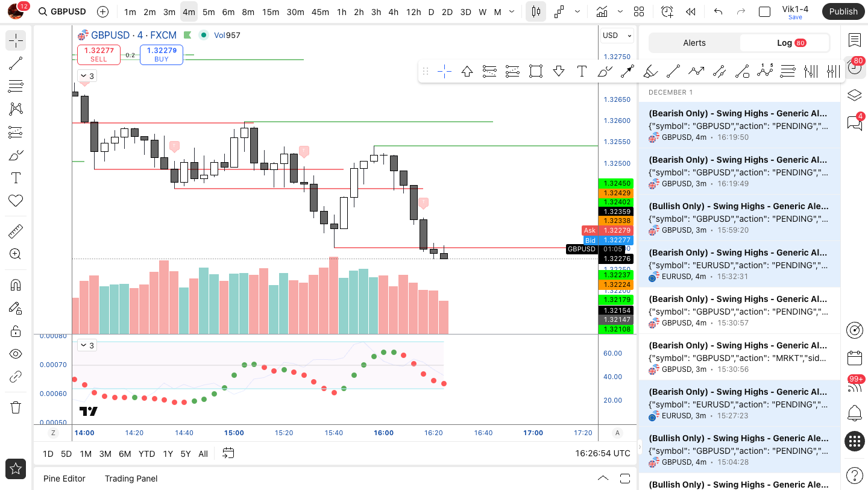Open the Trading Panel tab
The height and width of the screenshot is (490, 868).
[131, 479]
